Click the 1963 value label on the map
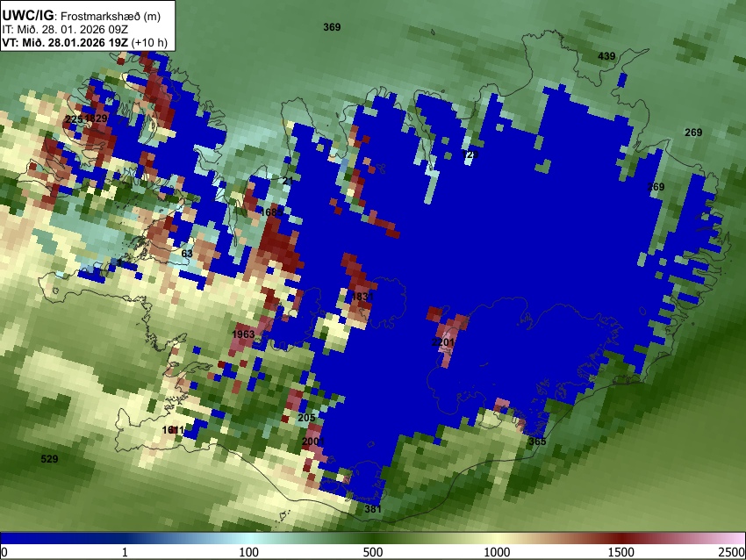 pos(243,334)
